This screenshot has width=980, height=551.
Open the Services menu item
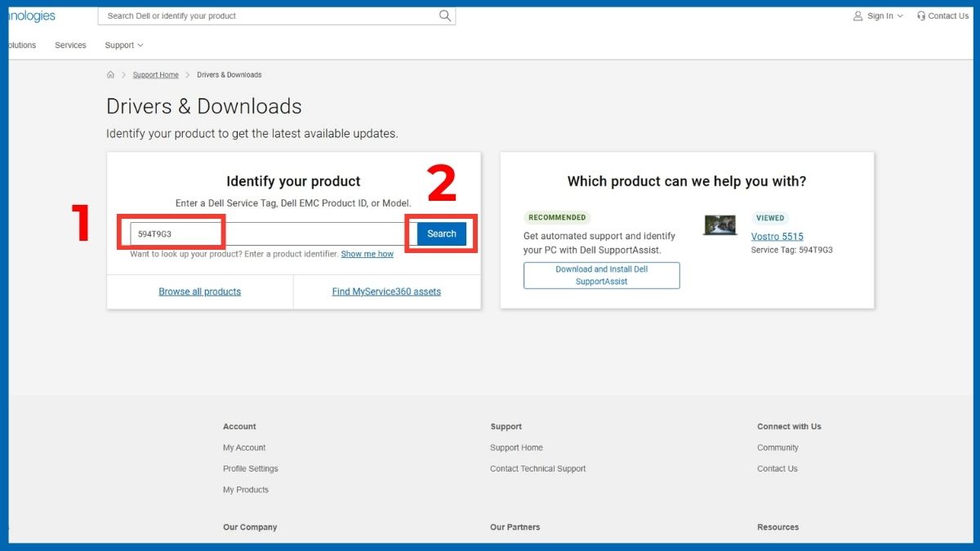(70, 46)
